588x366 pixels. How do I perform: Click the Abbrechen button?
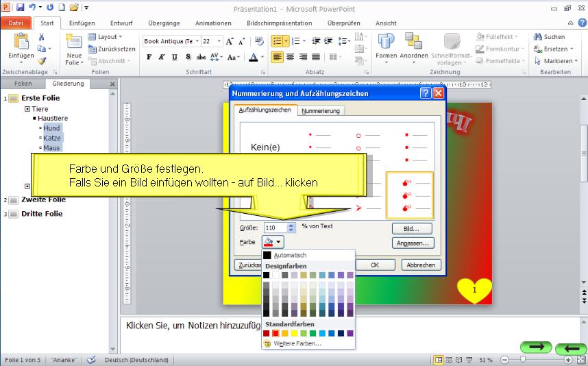click(420, 265)
